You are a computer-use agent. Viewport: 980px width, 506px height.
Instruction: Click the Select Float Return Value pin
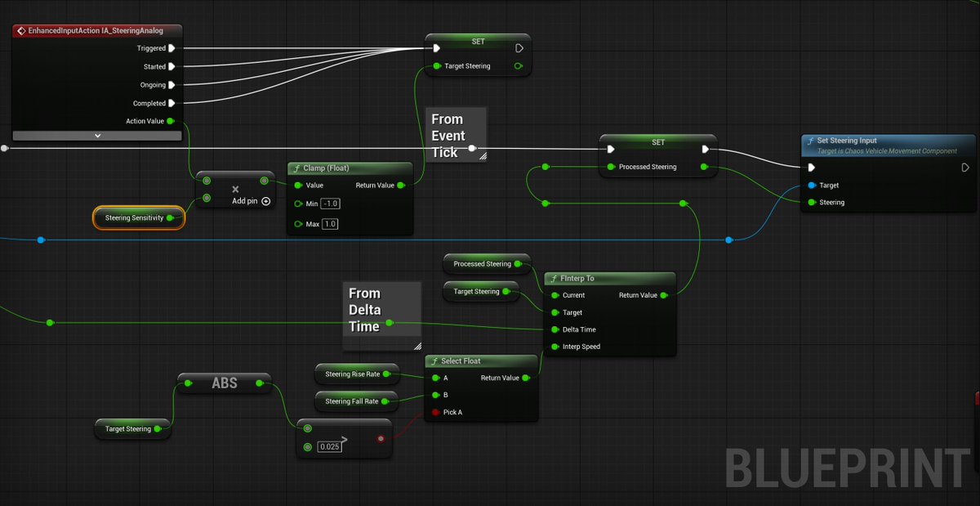[527, 378]
